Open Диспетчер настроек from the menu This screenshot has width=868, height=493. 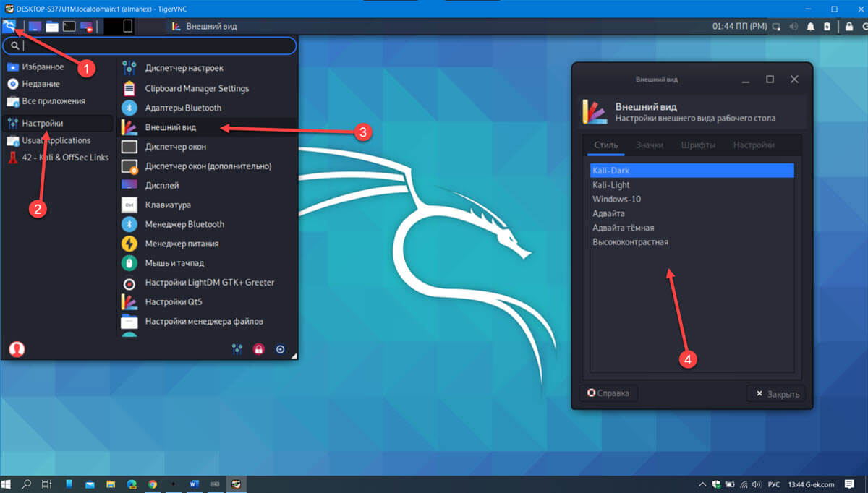[x=207, y=68]
